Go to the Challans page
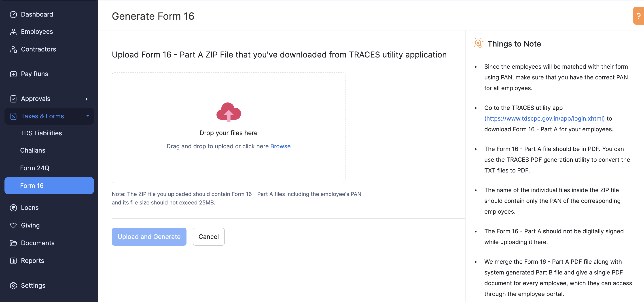 [x=32, y=150]
